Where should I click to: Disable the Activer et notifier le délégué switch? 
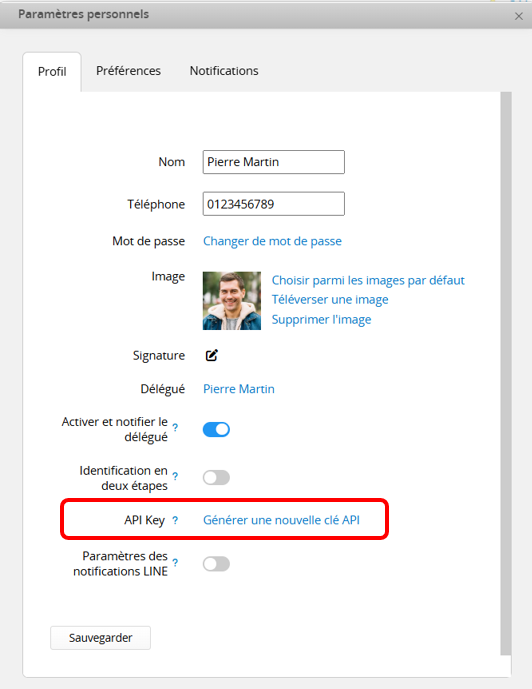(216, 429)
